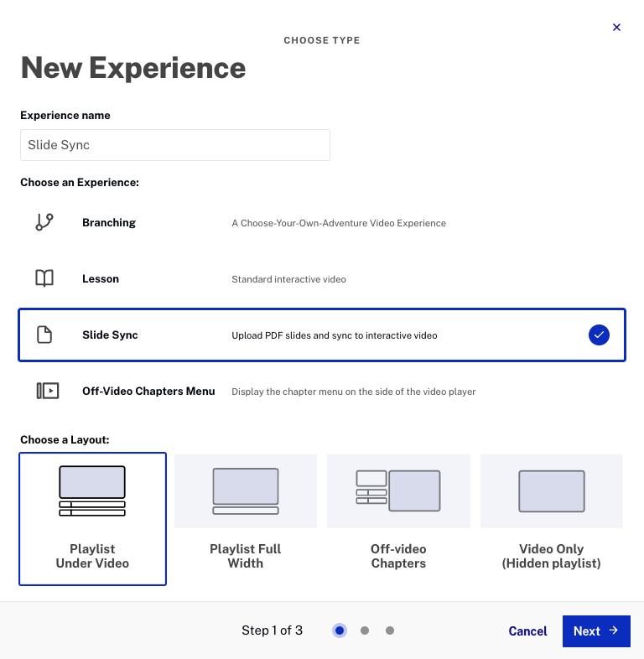Select the Branching experience option
Viewport: 644px width, 659px height.
109,223
